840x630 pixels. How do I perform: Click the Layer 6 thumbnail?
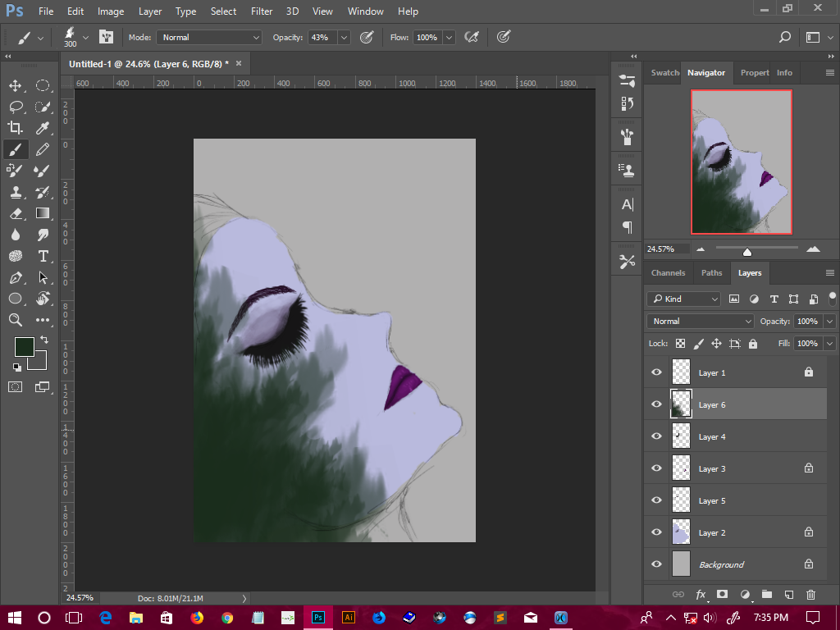(x=681, y=404)
